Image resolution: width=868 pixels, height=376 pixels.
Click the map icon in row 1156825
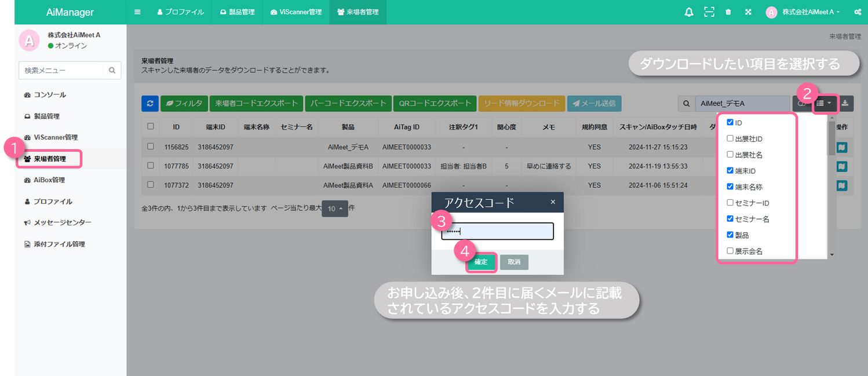tap(842, 147)
